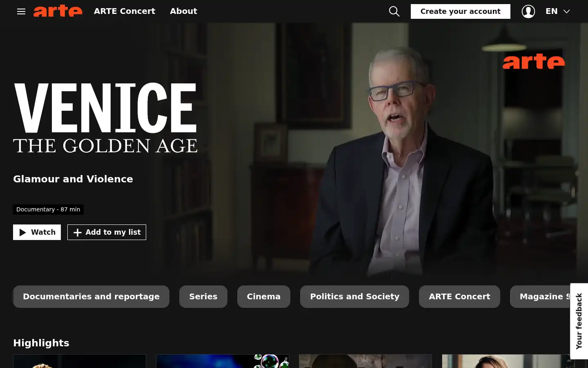This screenshot has width=588, height=368.
Task: Click the Documentary - 87 min label
Action: point(48,209)
